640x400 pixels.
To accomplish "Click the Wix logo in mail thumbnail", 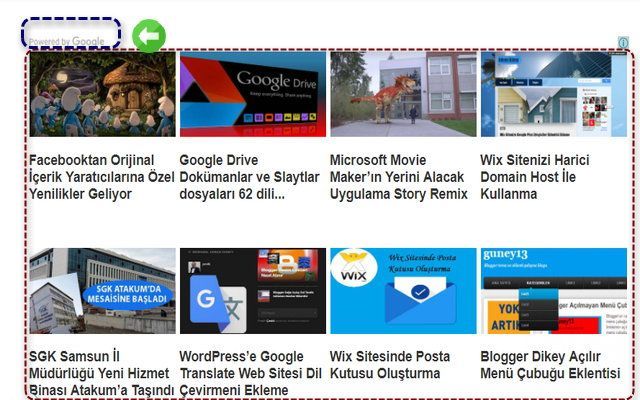I will [353, 273].
